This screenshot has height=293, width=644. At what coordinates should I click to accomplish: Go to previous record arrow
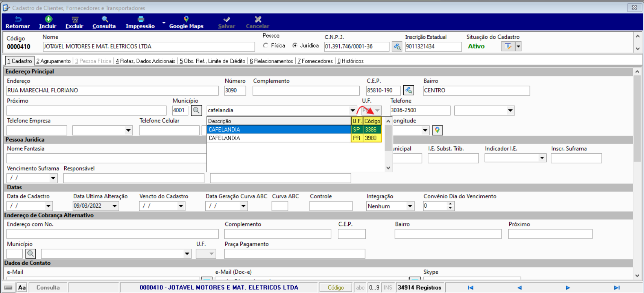pyautogui.click(x=519, y=288)
